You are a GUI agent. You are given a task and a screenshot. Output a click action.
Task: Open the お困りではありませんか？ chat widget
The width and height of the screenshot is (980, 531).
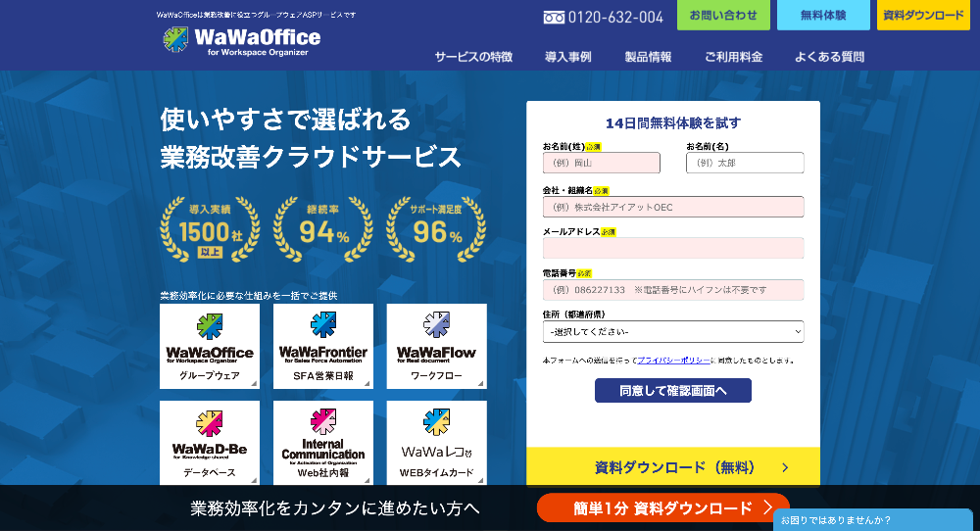pyautogui.click(x=873, y=520)
